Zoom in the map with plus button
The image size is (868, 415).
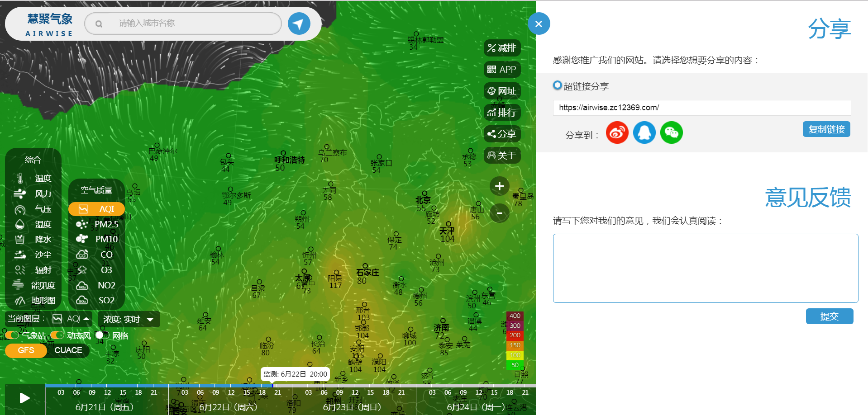[x=500, y=186]
